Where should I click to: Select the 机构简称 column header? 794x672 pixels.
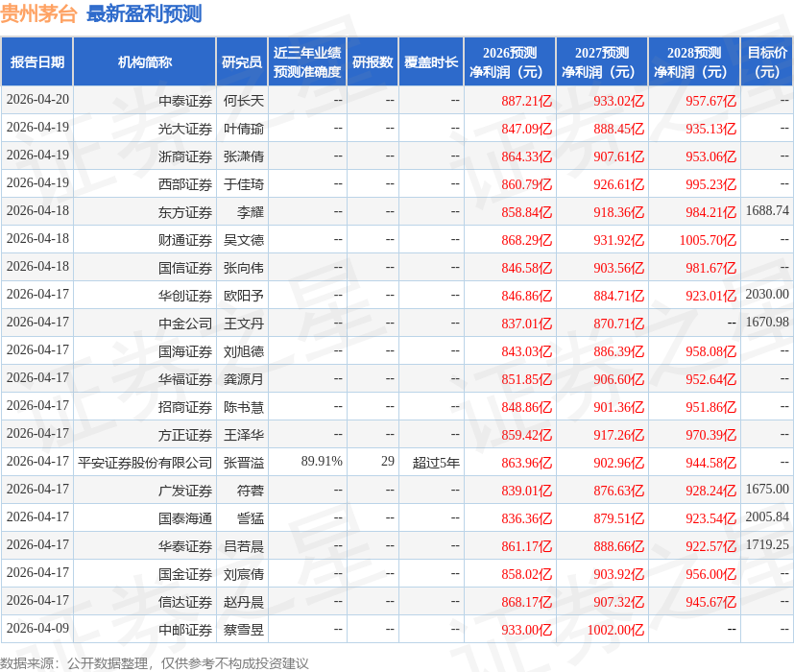pos(145,62)
